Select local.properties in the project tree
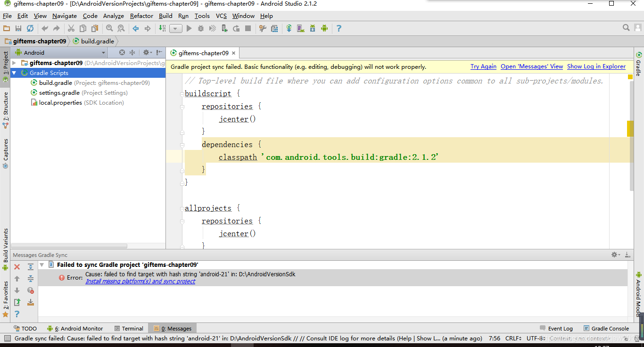Viewport: 644px width, 347px height. pyautogui.click(x=77, y=102)
